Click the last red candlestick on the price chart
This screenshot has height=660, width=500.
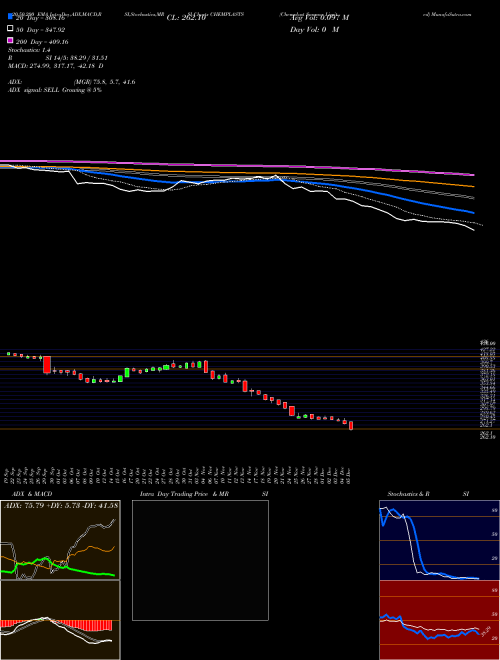pyautogui.click(x=351, y=425)
